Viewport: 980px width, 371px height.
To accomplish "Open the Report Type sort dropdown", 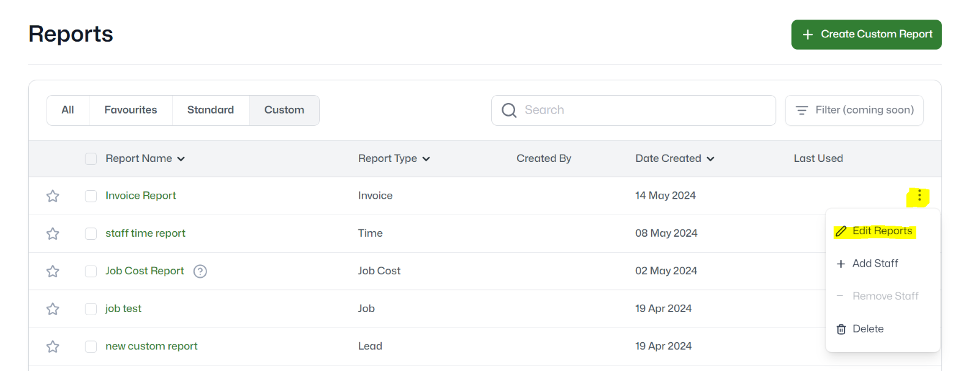I will coord(426,159).
